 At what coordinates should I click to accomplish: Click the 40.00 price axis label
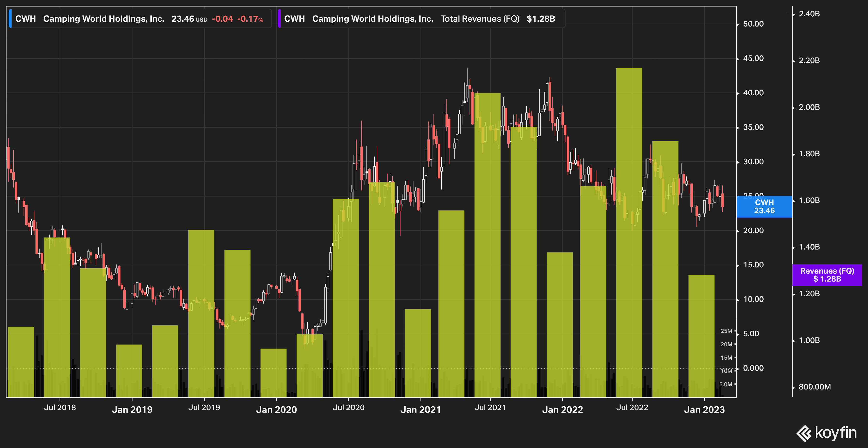click(x=753, y=93)
